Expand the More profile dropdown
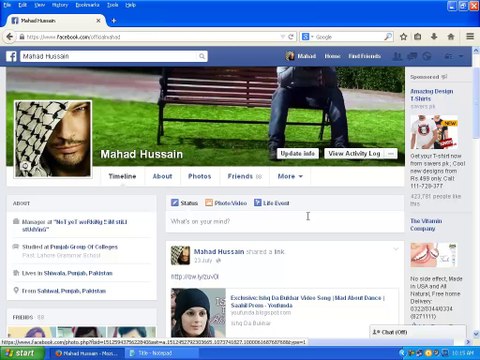480x360 pixels. [x=290, y=176]
